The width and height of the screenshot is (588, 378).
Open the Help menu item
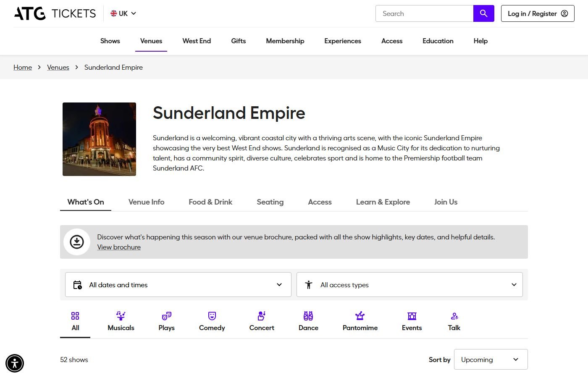click(480, 41)
